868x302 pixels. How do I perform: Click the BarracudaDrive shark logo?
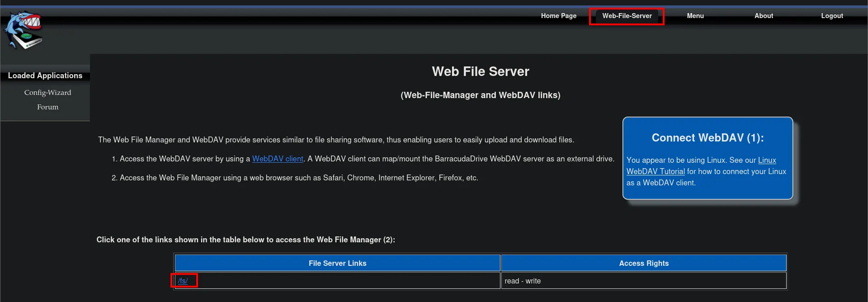pos(24,30)
